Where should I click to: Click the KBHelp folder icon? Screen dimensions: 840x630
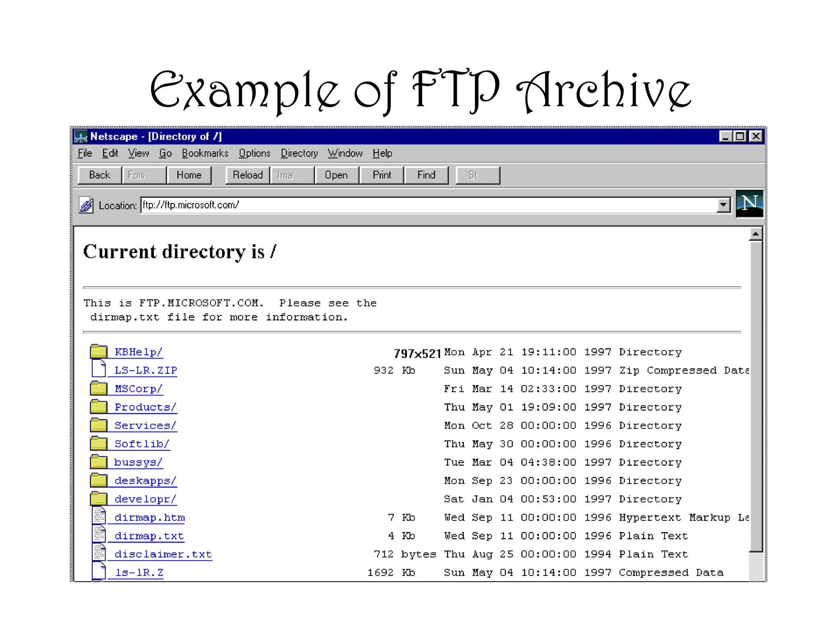tap(98, 352)
